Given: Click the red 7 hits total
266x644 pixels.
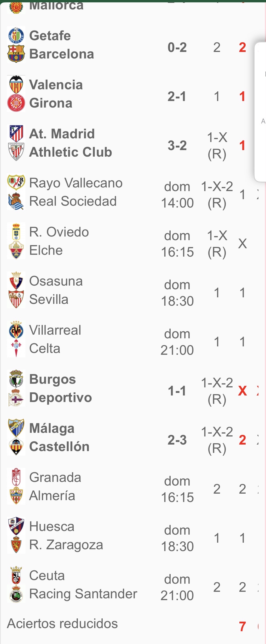Looking at the screenshot, I should 242,626.
